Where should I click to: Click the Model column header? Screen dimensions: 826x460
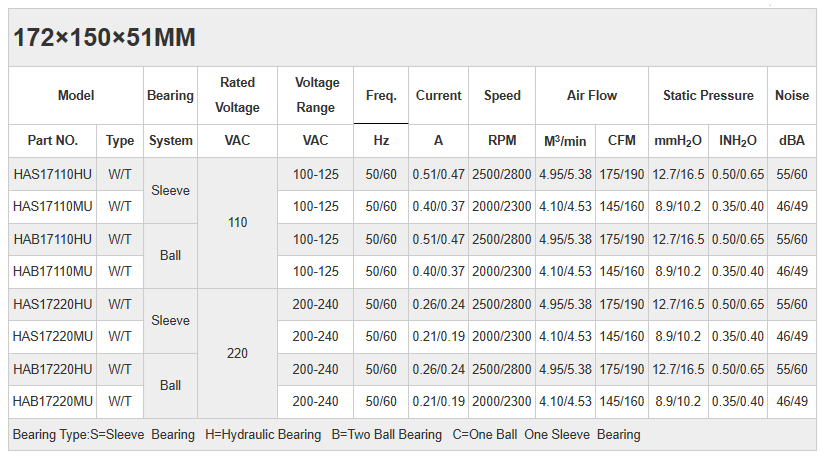tap(76, 96)
